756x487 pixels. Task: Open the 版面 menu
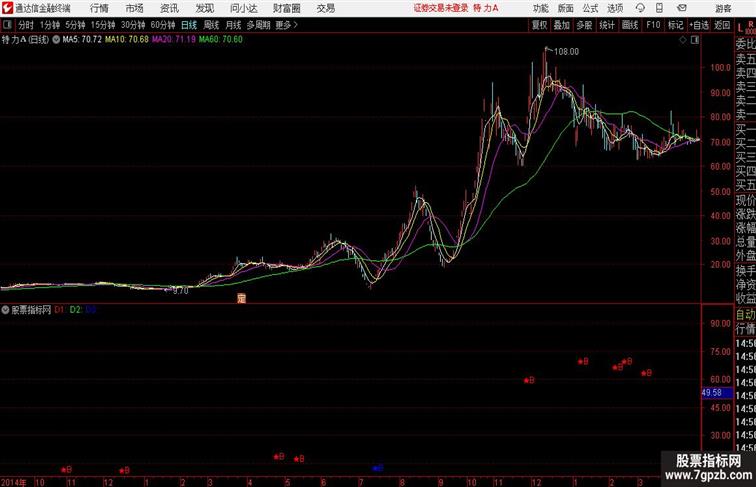point(566,8)
